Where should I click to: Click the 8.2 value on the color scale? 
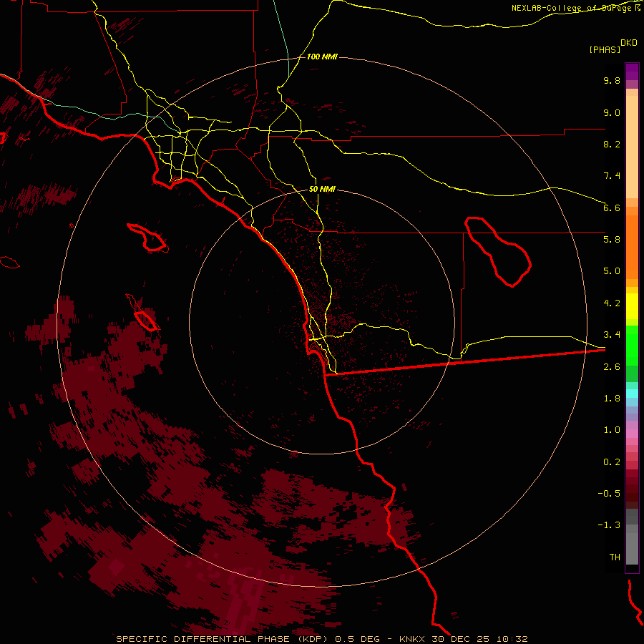pyautogui.click(x=612, y=144)
